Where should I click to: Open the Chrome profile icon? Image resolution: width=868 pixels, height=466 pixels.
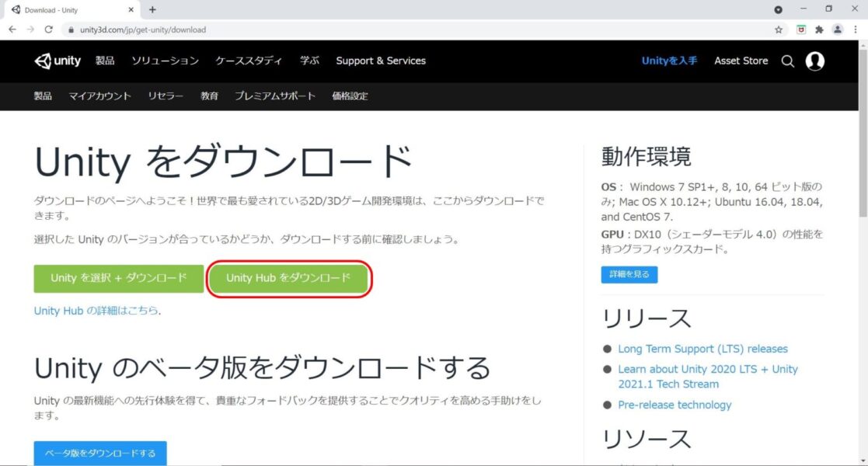tap(838, 30)
